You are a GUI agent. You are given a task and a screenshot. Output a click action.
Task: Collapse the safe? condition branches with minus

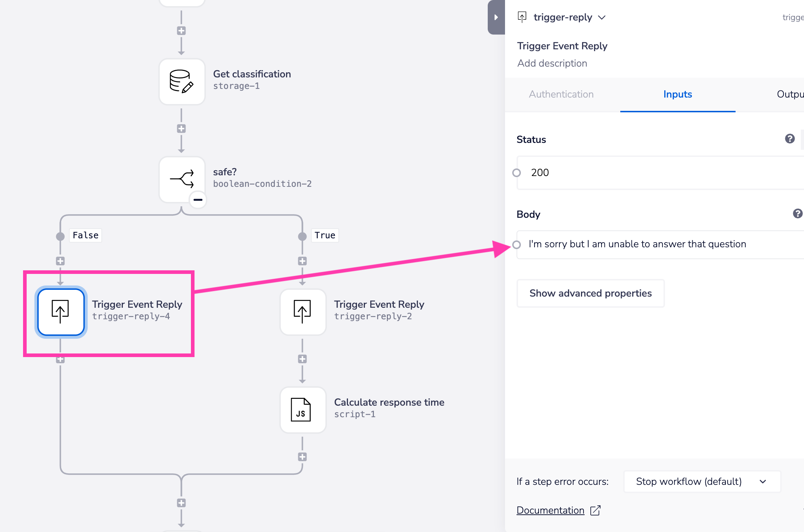198,200
